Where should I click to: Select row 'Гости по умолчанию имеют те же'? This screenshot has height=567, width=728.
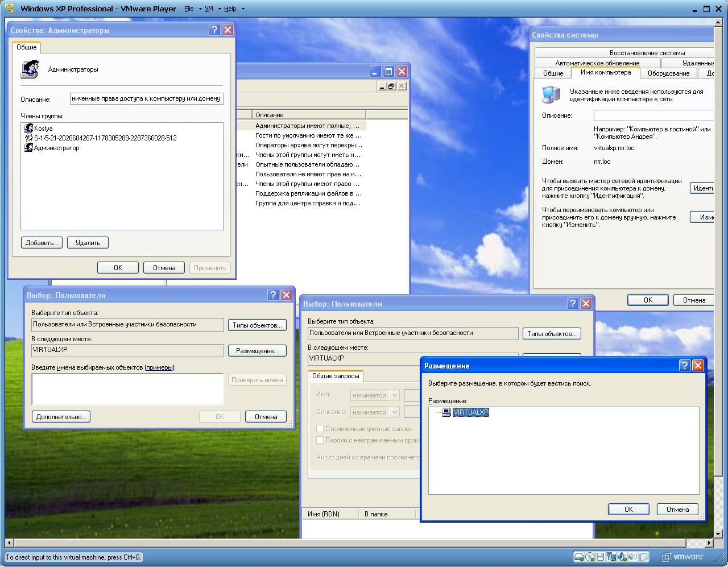coord(308,135)
